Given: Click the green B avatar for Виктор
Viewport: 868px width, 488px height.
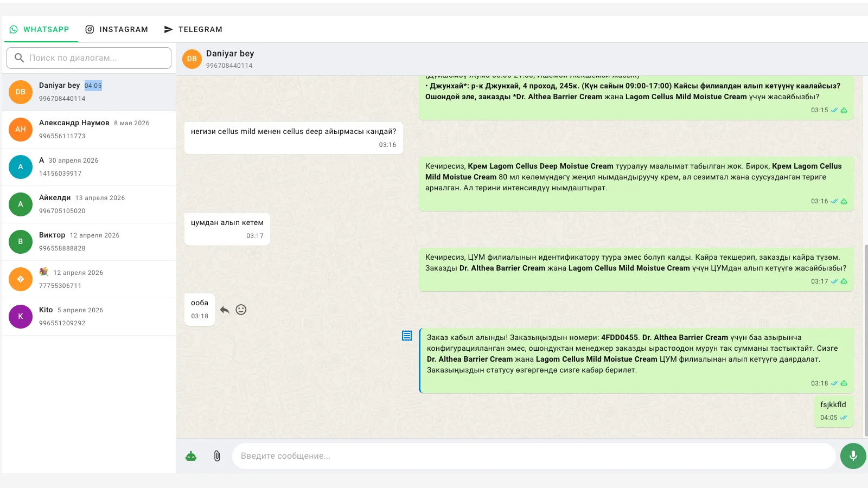Looking at the screenshot, I should click(21, 242).
